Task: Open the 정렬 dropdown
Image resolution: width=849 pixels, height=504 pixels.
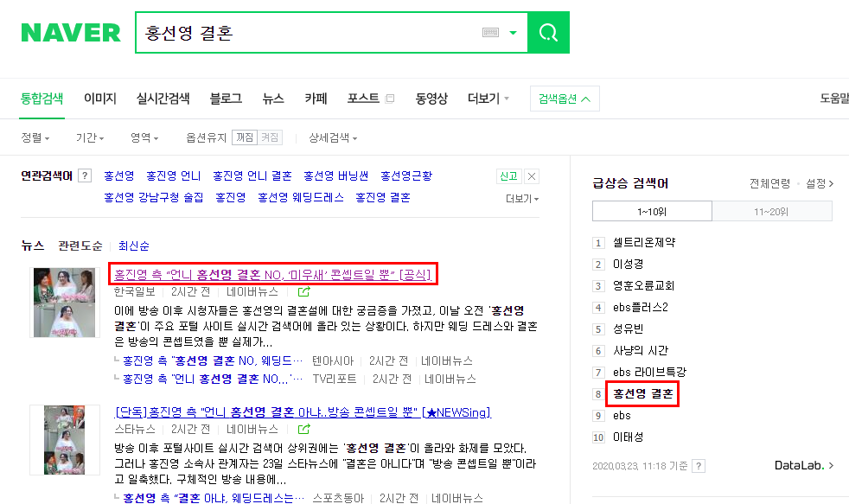Action: tap(35, 138)
